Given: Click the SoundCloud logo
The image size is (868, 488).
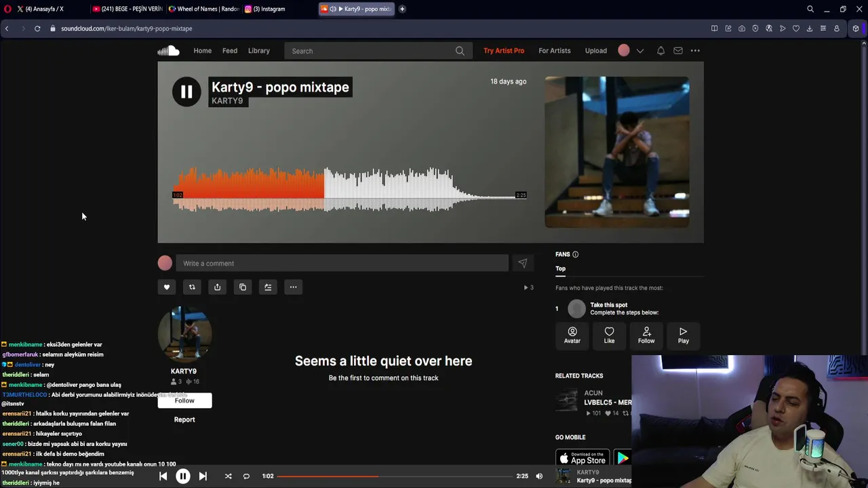Looking at the screenshot, I should [168, 51].
